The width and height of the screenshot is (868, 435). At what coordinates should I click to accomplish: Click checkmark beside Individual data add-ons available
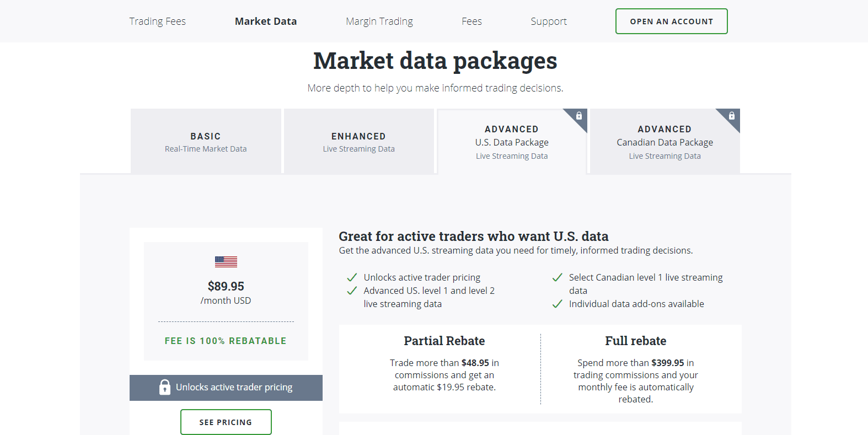coord(558,304)
